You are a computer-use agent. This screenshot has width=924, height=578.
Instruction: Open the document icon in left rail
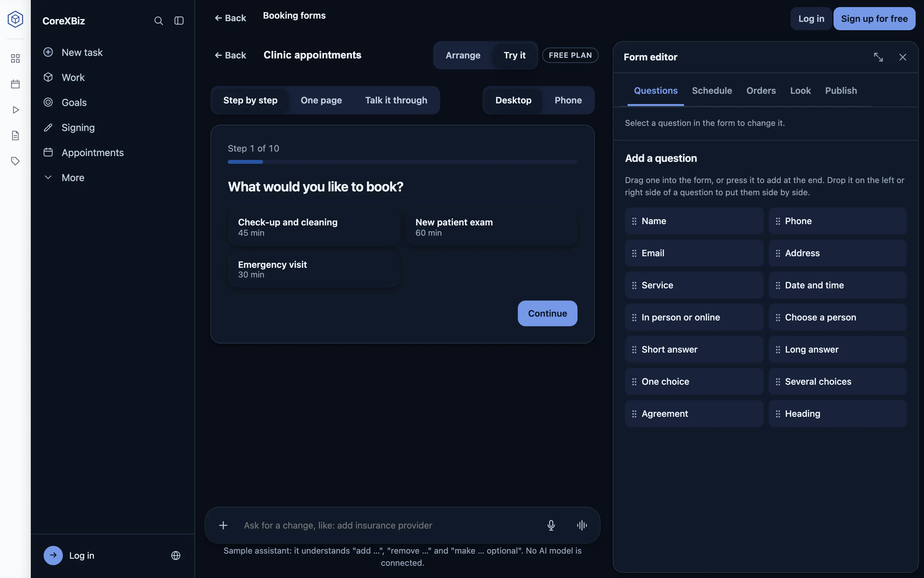click(15, 135)
